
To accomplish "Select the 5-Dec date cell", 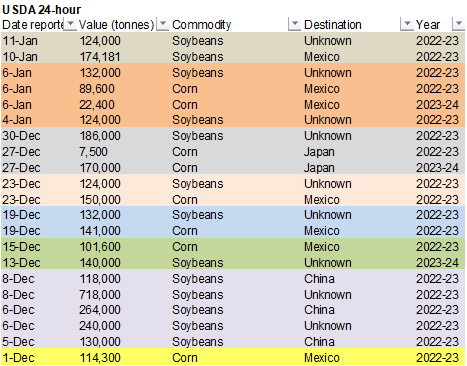I will pyautogui.click(x=18, y=342).
